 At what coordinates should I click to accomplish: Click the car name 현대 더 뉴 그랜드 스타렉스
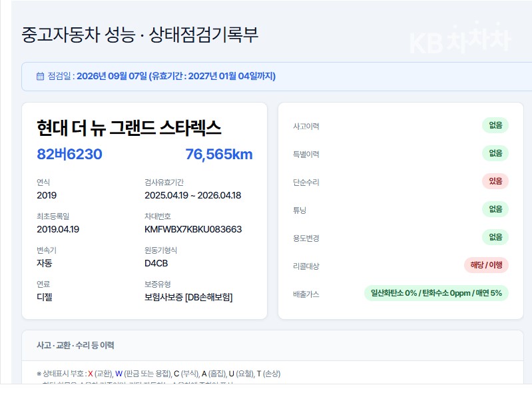[x=129, y=128]
